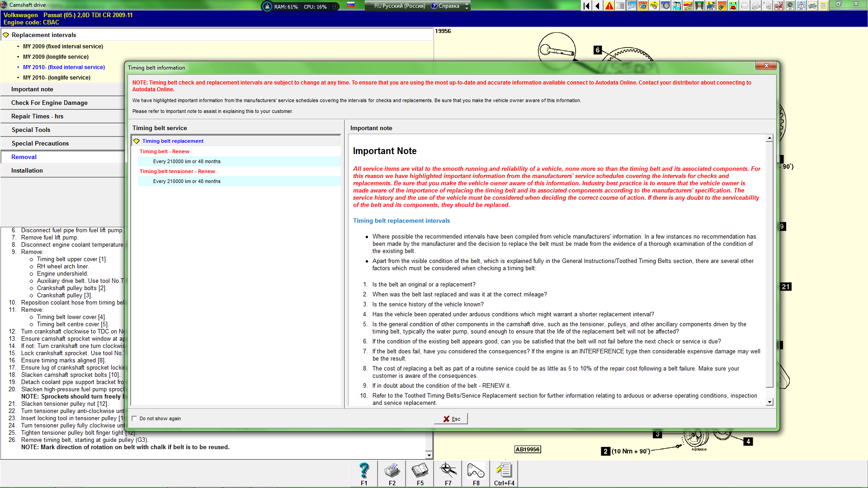Viewport: 868px width, 488px height.
Task: Click the timing belt toolbar icon
Action: point(677,6)
